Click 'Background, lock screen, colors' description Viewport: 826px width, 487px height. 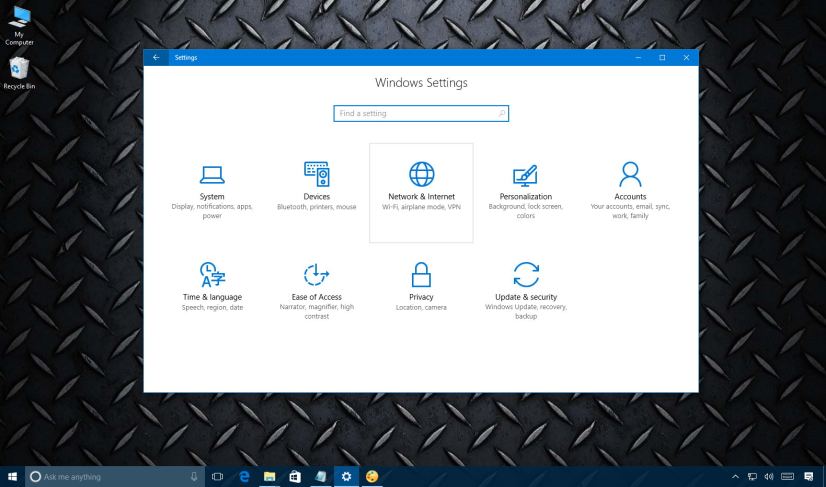pyautogui.click(x=526, y=211)
